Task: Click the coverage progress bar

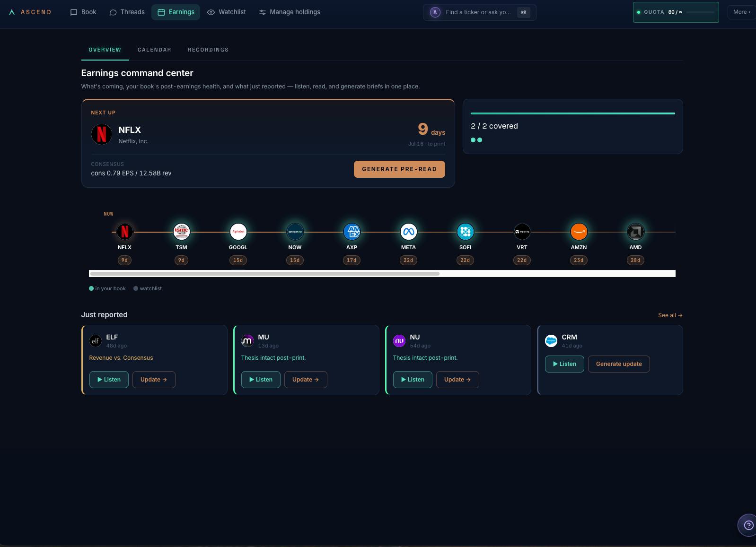Action: pyautogui.click(x=573, y=113)
